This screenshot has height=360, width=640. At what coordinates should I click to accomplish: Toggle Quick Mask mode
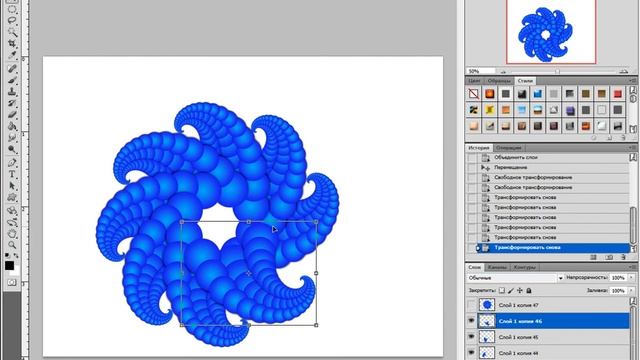[12, 282]
